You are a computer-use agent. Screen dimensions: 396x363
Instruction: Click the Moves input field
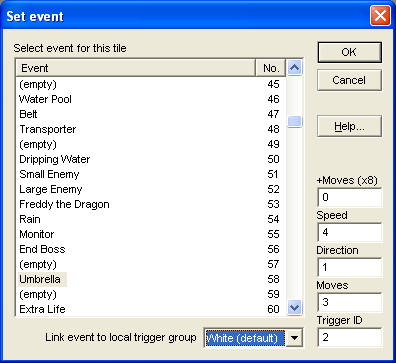pyautogui.click(x=350, y=302)
